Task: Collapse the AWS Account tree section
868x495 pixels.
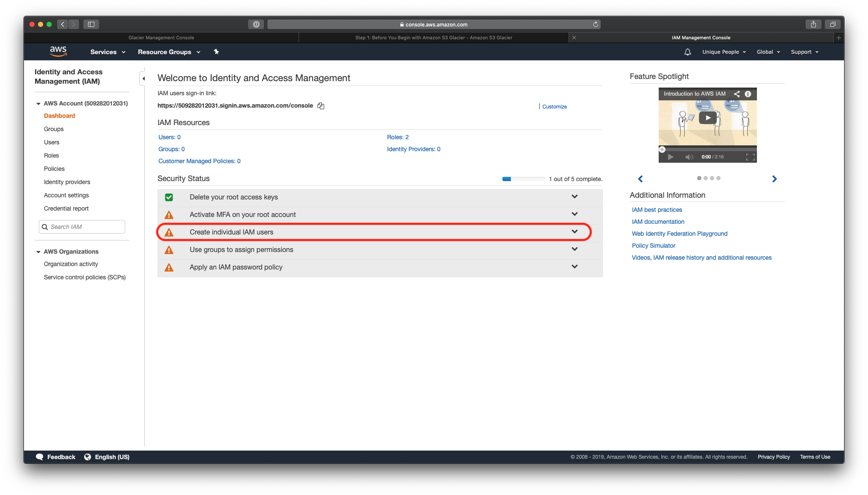Action: (x=38, y=104)
